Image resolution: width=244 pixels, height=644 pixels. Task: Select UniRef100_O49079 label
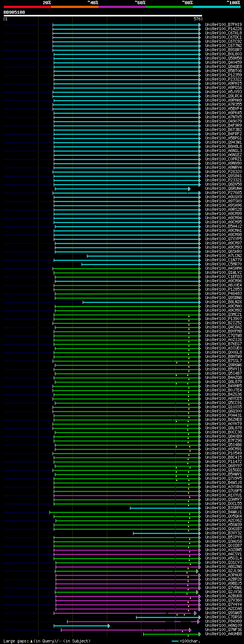pos(223,121)
